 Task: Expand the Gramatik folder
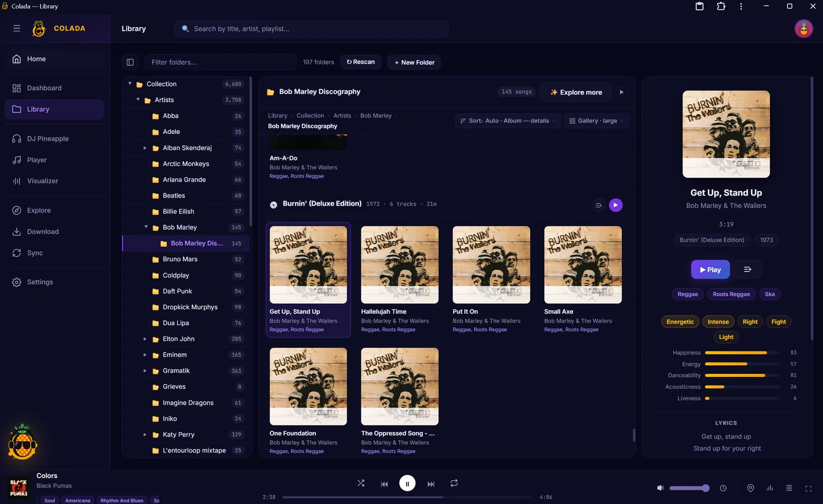(145, 371)
